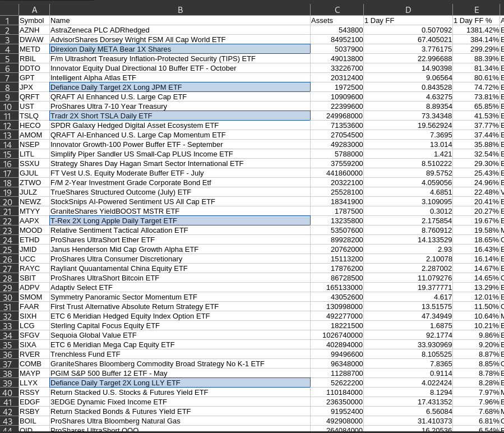
Task: Select ProShares UltraShort Bitcoin ETF cell
Action: coord(180,278)
